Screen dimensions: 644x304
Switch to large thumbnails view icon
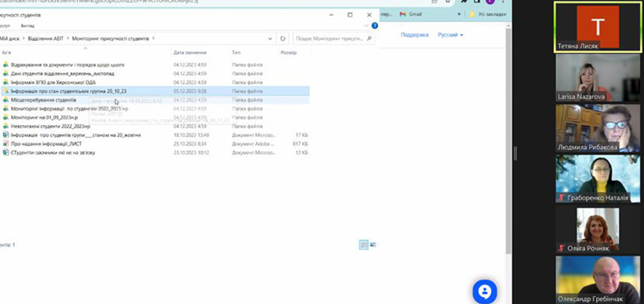[373, 244]
